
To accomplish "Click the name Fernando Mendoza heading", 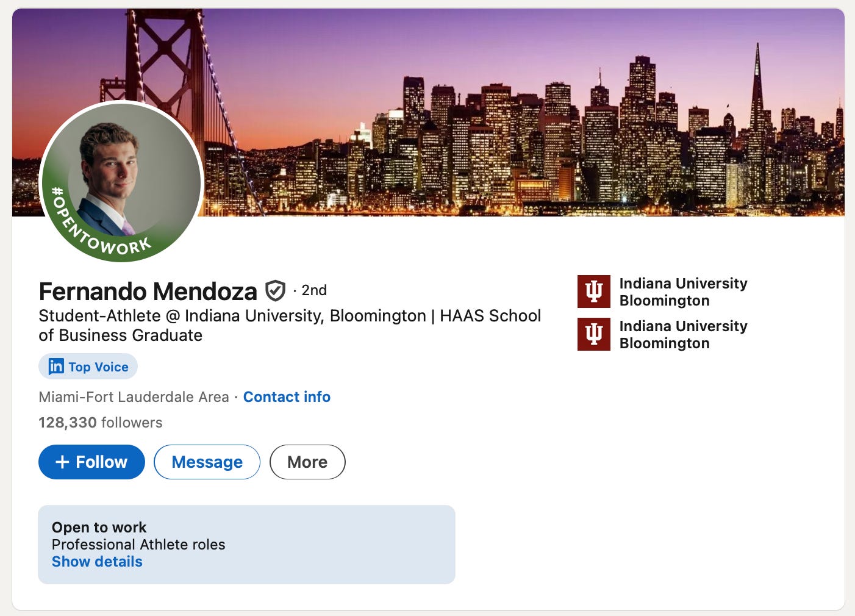I will point(148,292).
